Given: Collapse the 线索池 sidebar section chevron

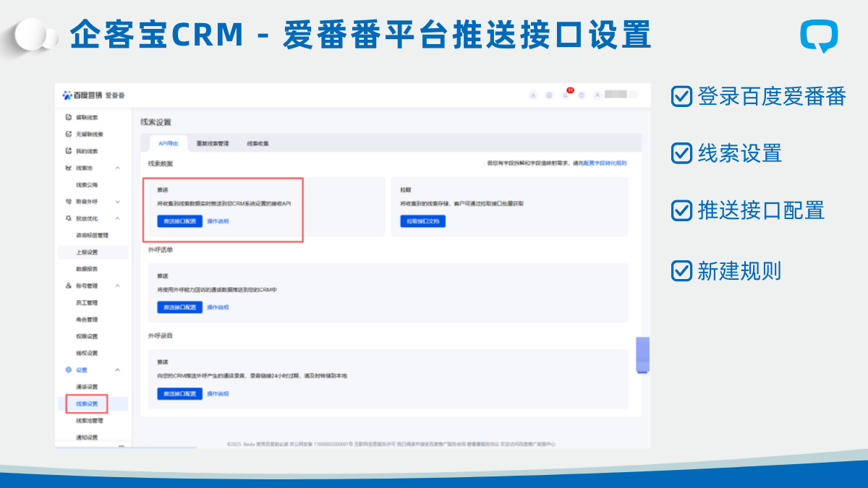Looking at the screenshot, I should click(x=118, y=168).
